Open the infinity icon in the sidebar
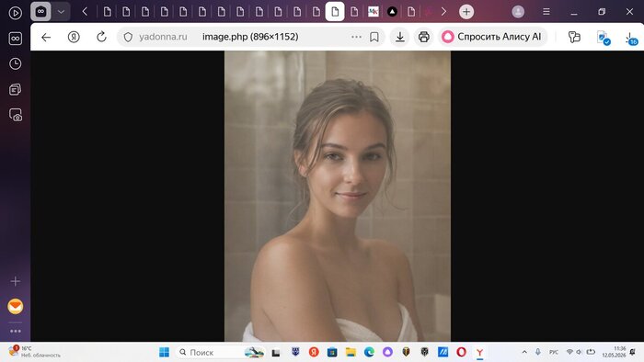 coord(16,39)
